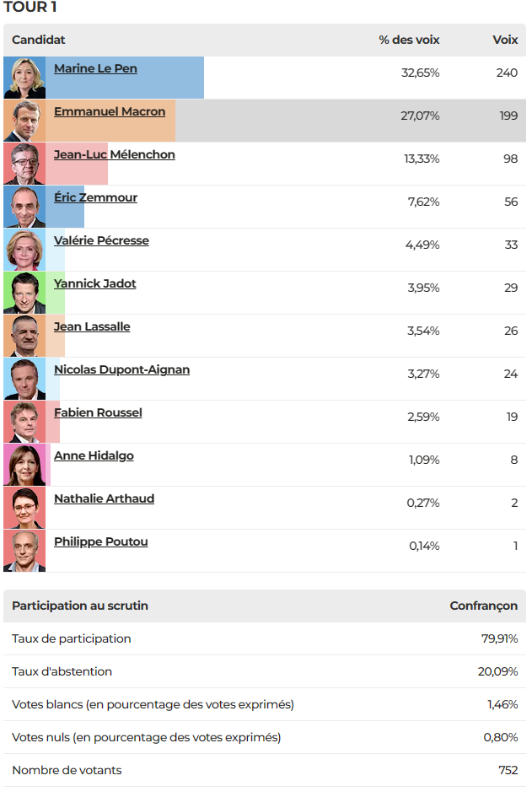Click Anne Hidalgo portrait photo
Image resolution: width=532 pixels, height=797 pixels.
pos(24,465)
